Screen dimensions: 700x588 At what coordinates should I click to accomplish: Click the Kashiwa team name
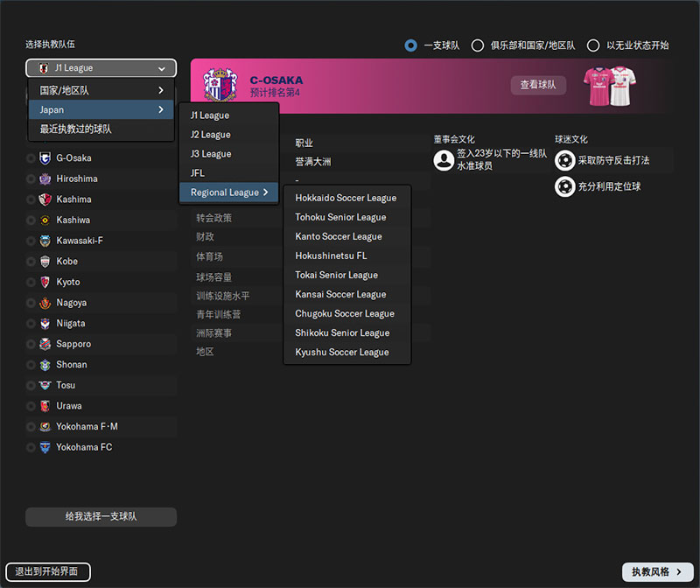[73, 220]
